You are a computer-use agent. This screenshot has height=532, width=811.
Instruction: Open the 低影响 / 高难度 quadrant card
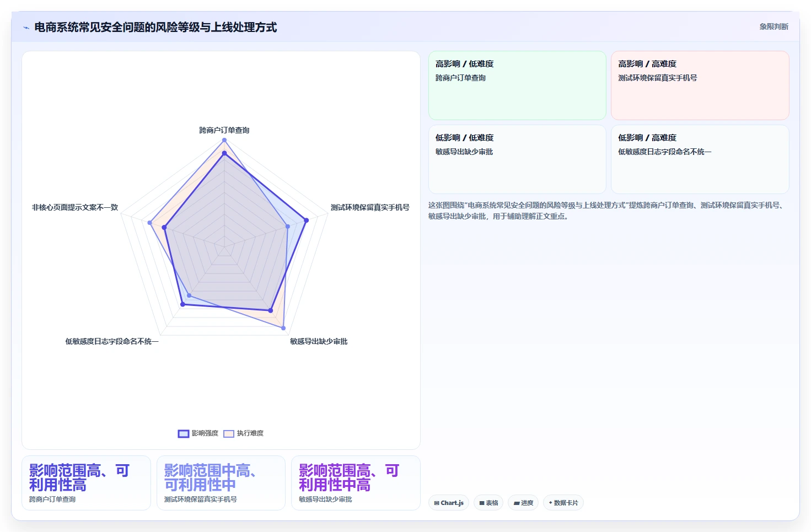[700, 159]
